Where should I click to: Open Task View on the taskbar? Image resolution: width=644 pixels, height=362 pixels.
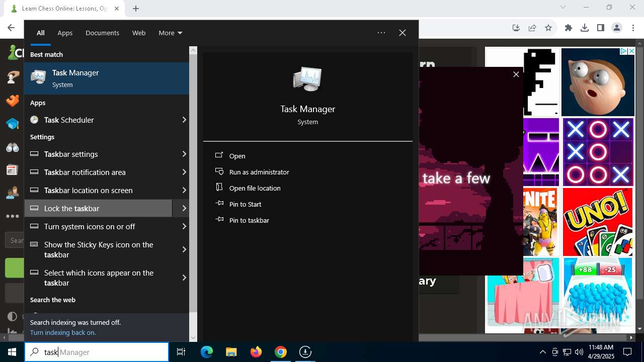pyautogui.click(x=181, y=352)
